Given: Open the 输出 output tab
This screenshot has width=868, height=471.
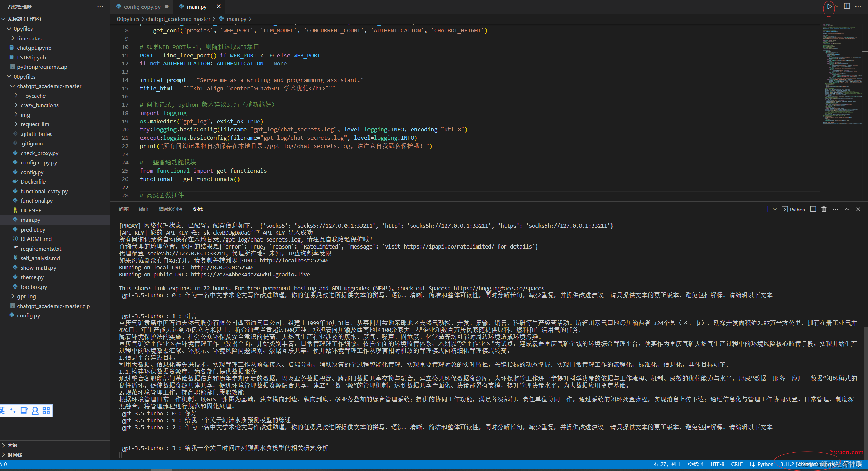Looking at the screenshot, I should pos(144,209).
